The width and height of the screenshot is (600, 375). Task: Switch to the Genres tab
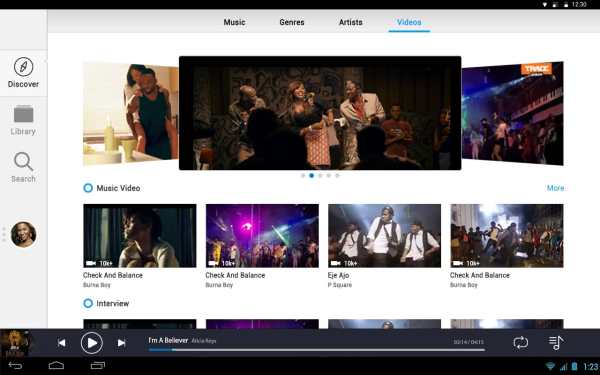click(x=292, y=22)
